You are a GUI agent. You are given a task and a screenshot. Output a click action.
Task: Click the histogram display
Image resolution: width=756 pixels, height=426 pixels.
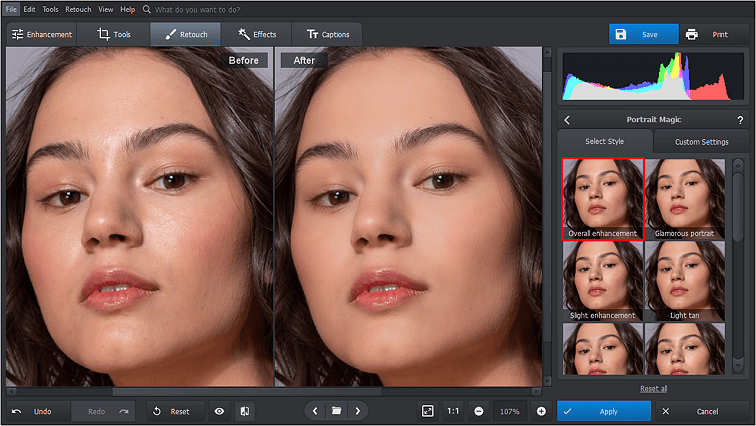tap(653, 76)
